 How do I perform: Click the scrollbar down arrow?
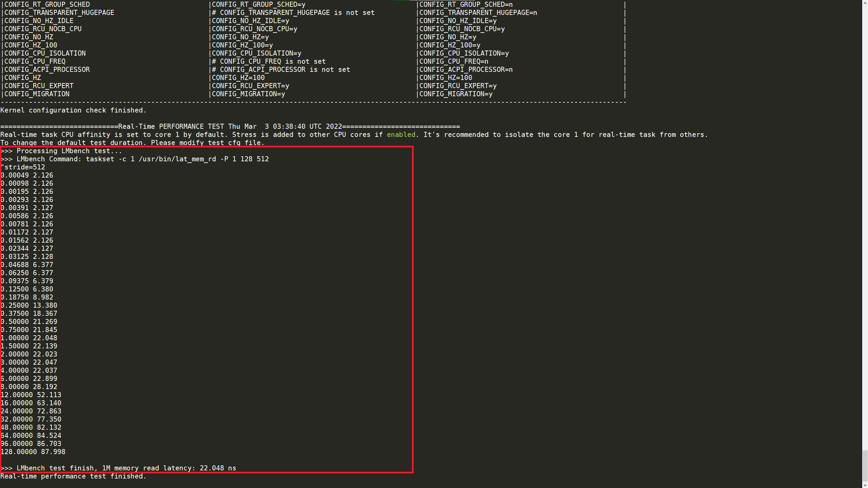[x=865, y=485]
